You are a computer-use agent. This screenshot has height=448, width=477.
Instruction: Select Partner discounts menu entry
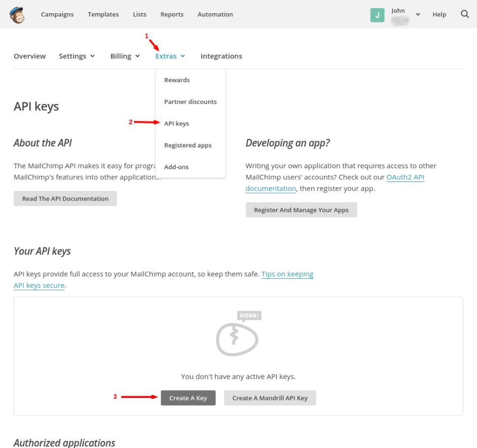click(x=190, y=102)
